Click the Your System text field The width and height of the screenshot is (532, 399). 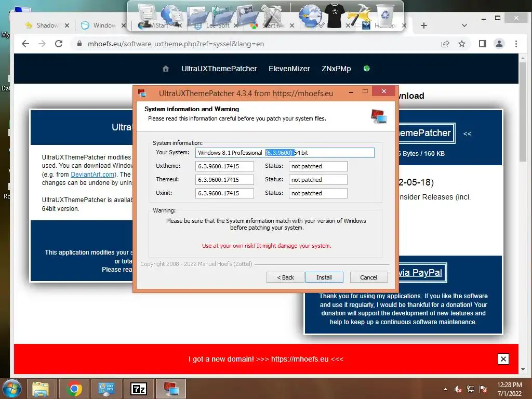285,153
